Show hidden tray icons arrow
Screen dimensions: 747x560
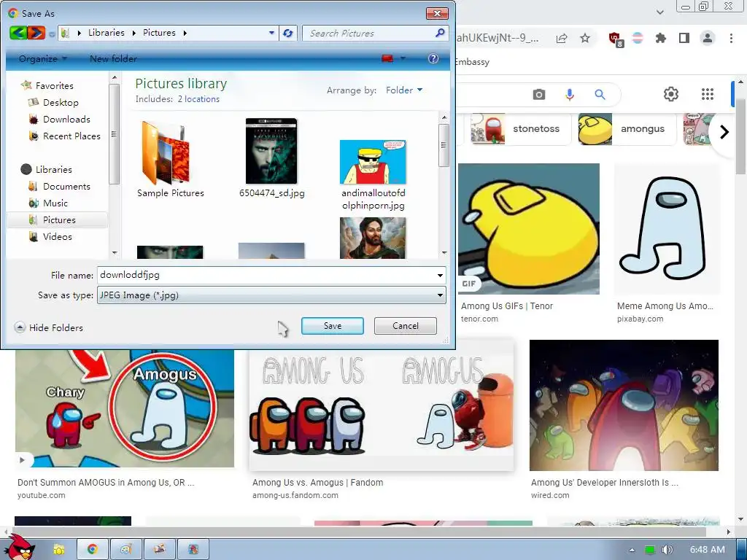(632, 550)
